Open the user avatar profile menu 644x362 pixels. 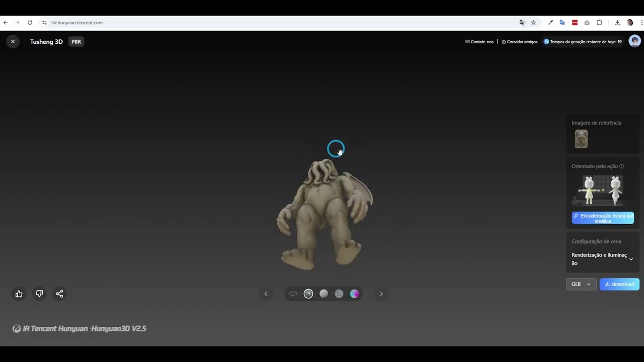click(635, 41)
